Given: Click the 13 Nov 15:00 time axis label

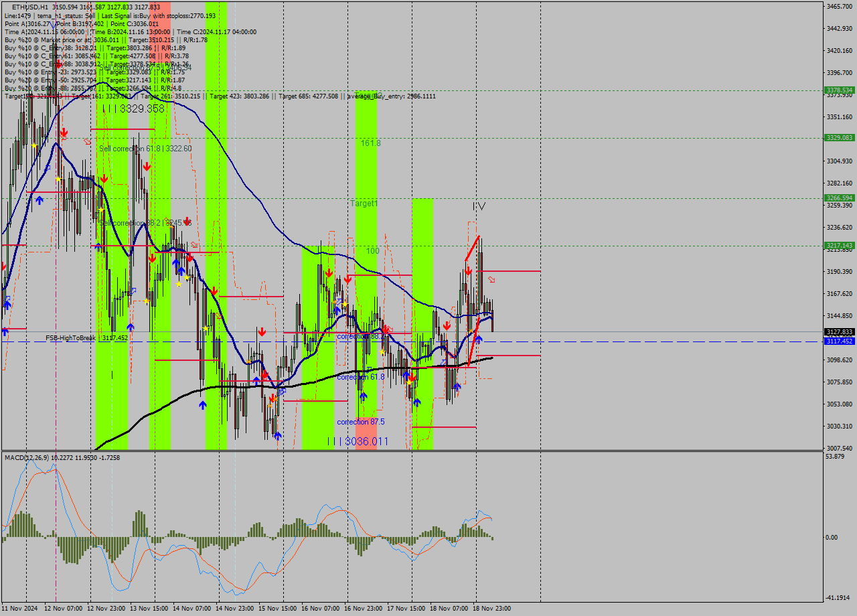Looking at the screenshot, I should [149, 609].
